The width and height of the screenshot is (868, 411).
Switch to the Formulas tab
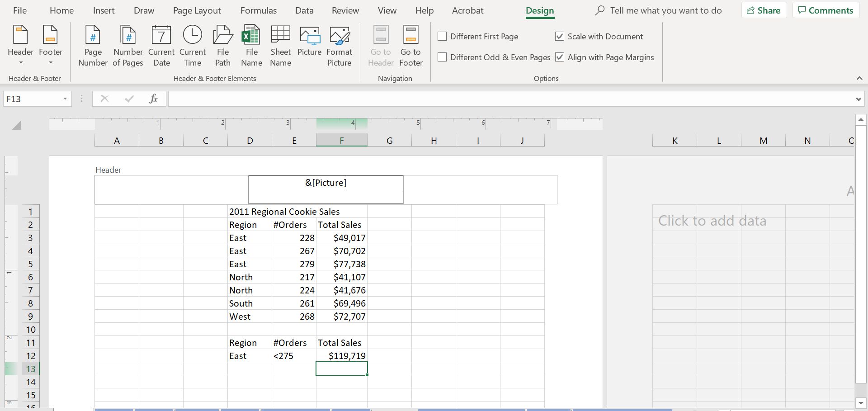(x=259, y=10)
